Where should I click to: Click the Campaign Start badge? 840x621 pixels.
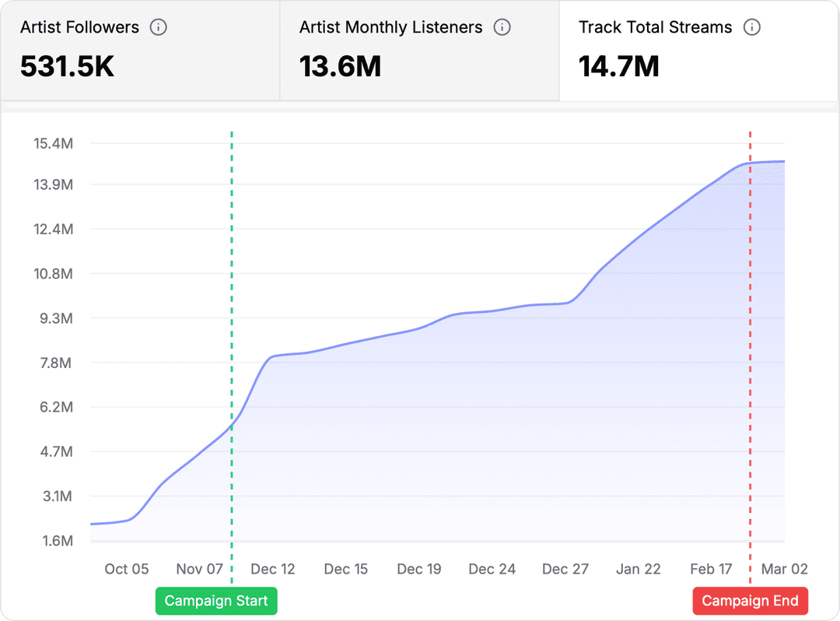[x=216, y=601]
